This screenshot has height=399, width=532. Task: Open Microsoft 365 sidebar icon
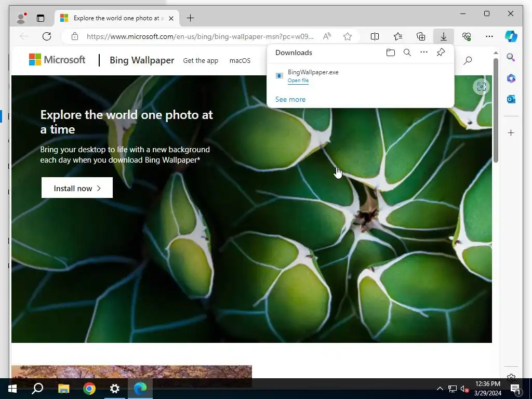(511, 78)
